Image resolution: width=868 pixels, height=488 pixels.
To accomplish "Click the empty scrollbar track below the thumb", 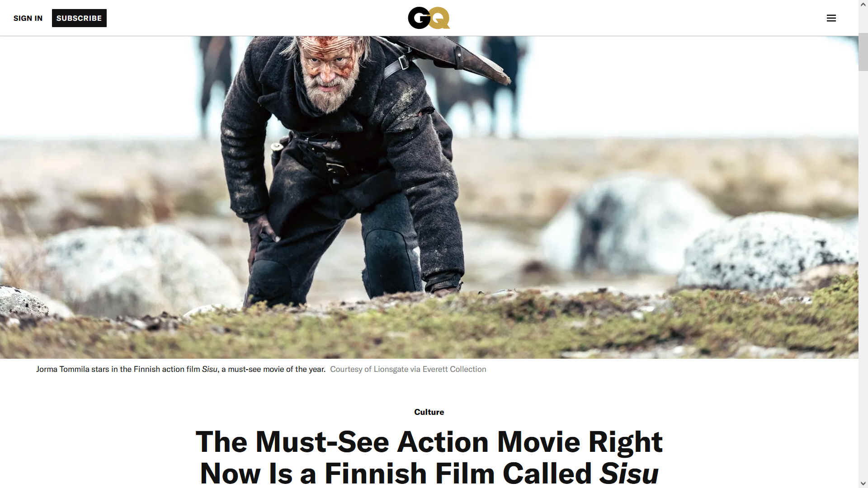I will point(863,271).
